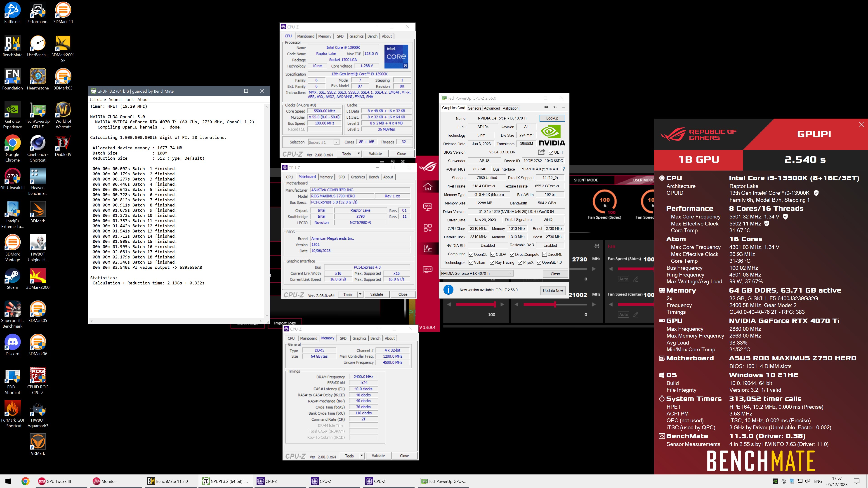This screenshot has width=868, height=488.
Task: Click GPU-Z refresh icon
Action: (x=555, y=107)
